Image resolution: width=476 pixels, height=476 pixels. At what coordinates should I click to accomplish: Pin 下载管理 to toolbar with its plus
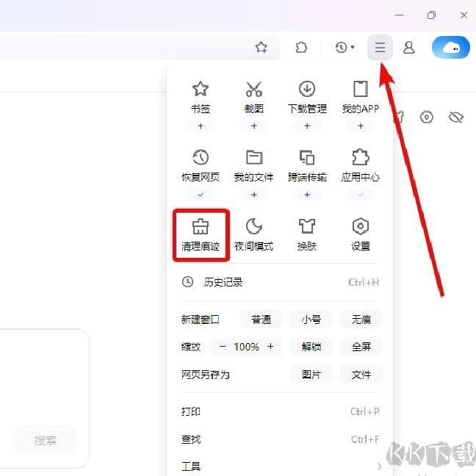coord(307,126)
